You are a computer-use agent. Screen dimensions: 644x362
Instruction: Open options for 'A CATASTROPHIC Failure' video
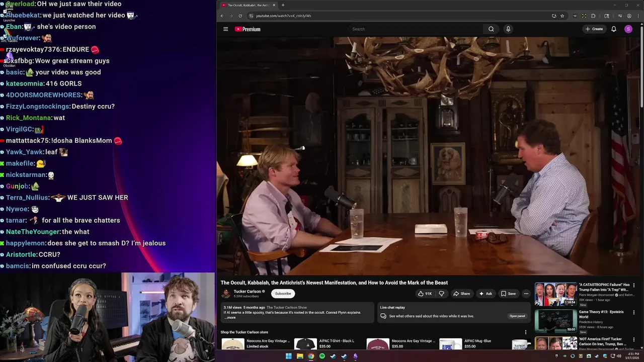point(634,285)
